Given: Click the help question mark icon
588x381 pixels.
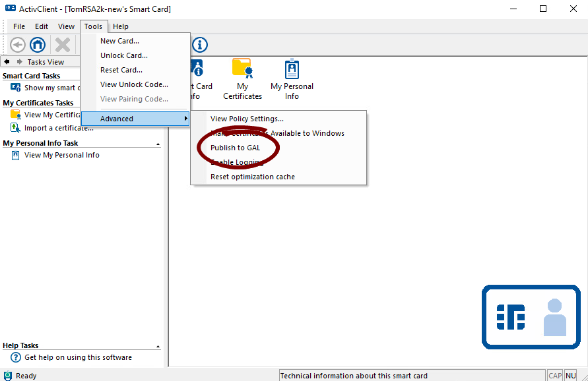Looking at the screenshot, I should coord(15,357).
